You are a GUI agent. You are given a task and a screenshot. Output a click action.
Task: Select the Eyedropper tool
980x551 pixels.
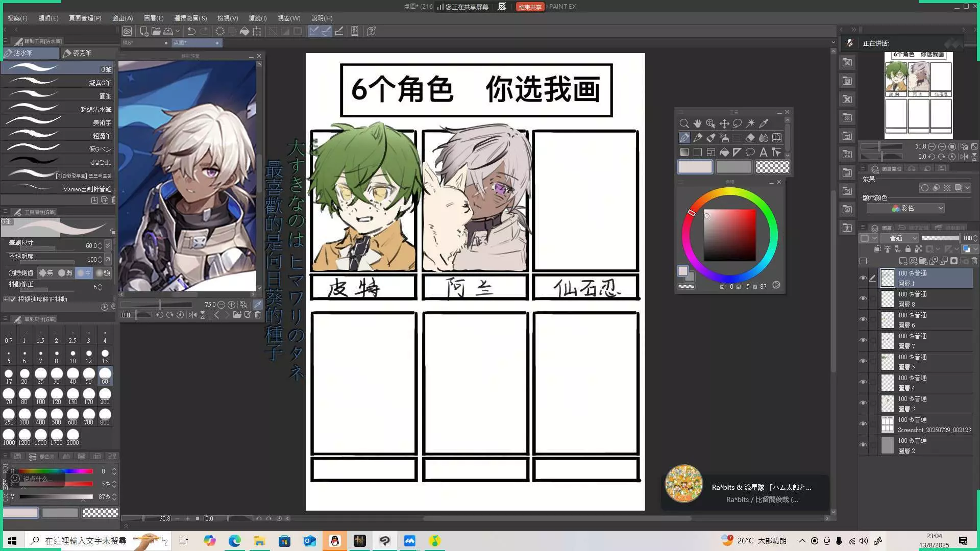764,123
